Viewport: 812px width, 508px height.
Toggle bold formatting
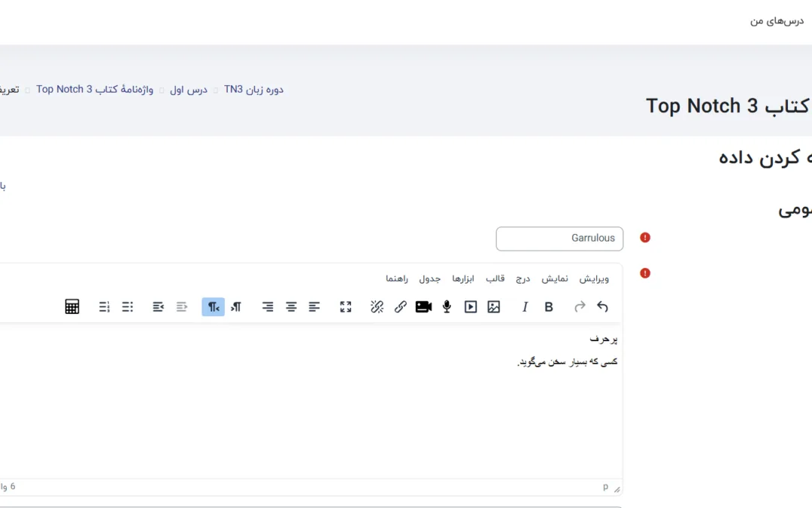click(549, 307)
